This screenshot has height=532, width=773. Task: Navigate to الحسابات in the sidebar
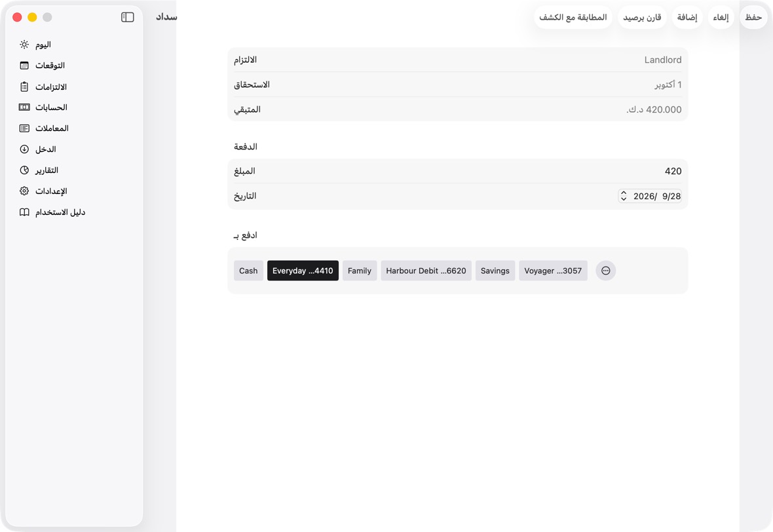point(74,107)
